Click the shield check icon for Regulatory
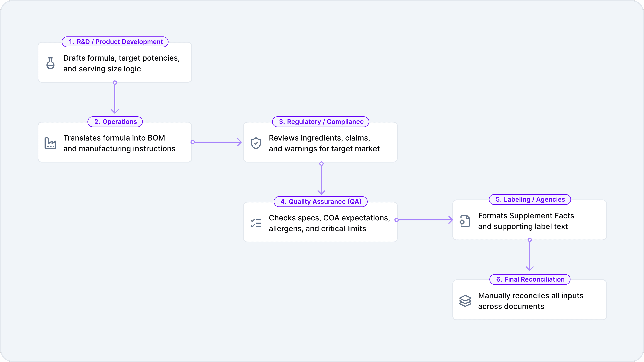Image resolution: width=644 pixels, height=362 pixels. click(x=256, y=143)
